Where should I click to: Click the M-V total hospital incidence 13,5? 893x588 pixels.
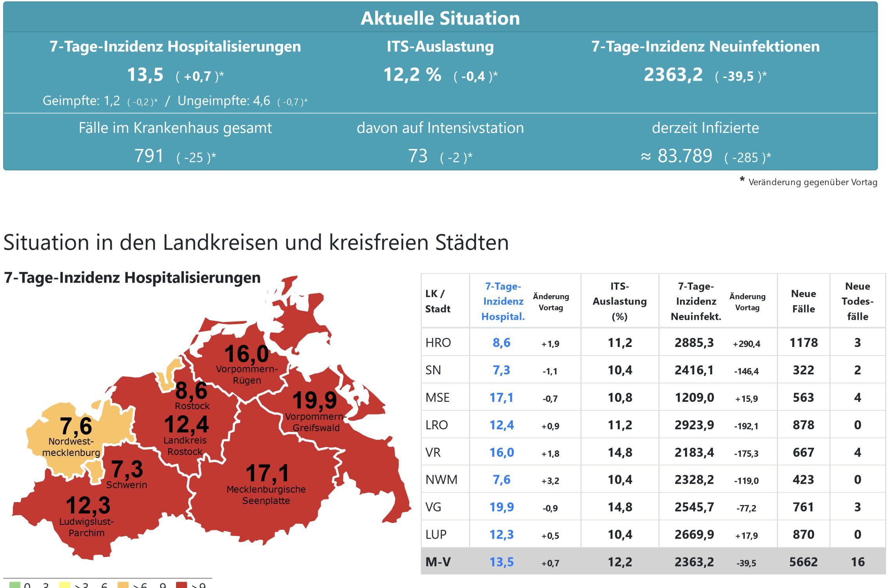[501, 562]
